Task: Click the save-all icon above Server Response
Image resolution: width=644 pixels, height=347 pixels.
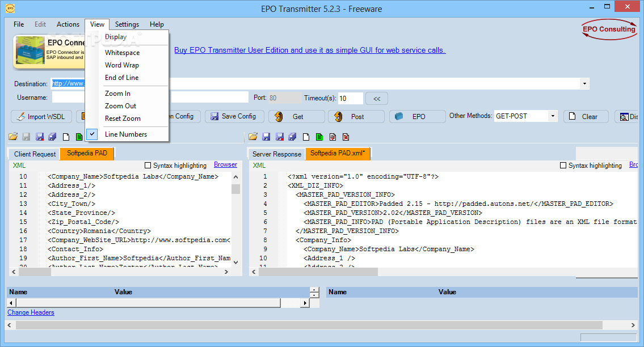Action: [292, 137]
